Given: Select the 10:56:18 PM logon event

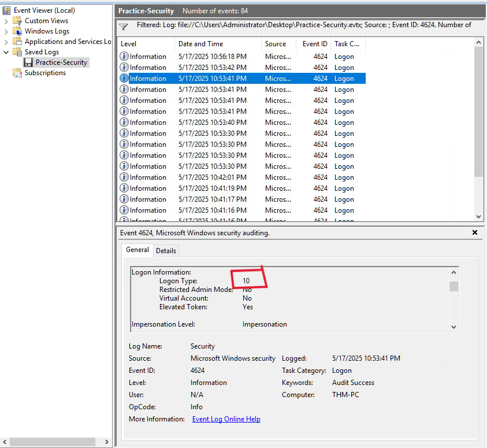Looking at the screenshot, I should 212,57.
